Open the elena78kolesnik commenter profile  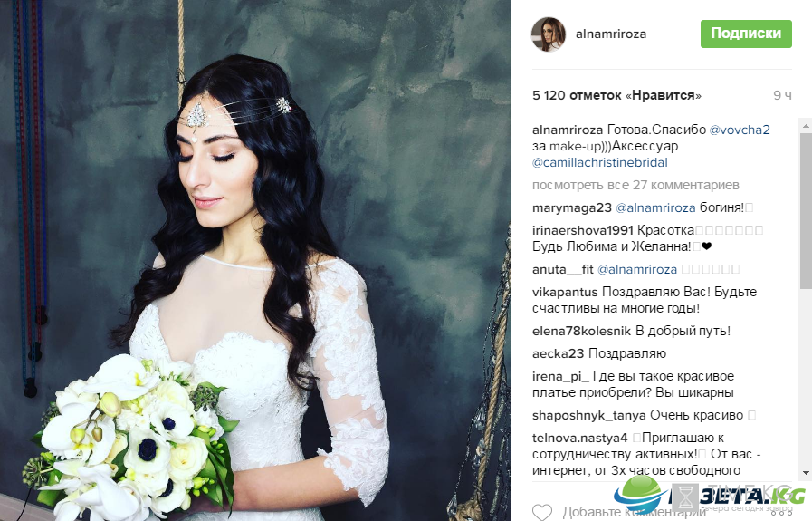point(581,331)
